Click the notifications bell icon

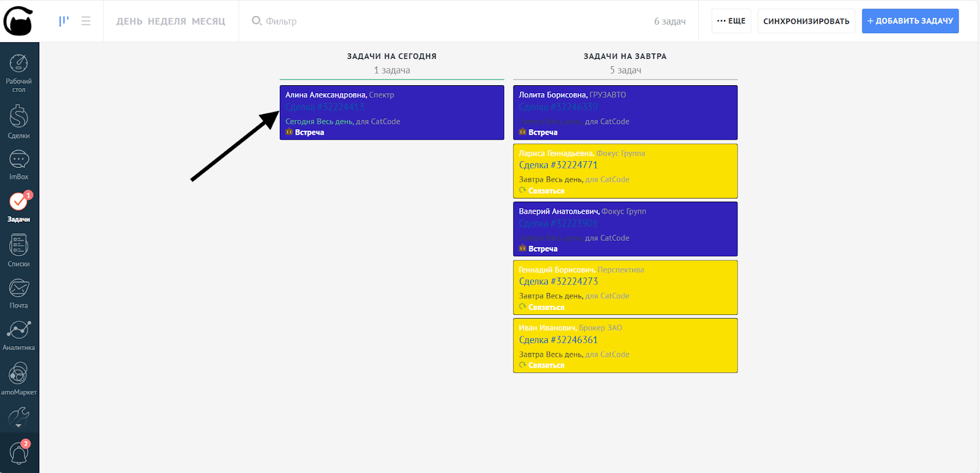click(18, 453)
